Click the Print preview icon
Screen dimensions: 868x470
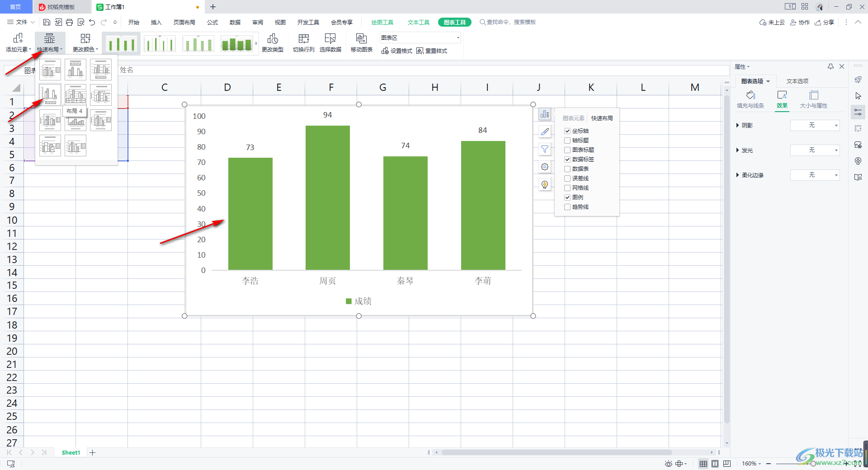(x=81, y=22)
